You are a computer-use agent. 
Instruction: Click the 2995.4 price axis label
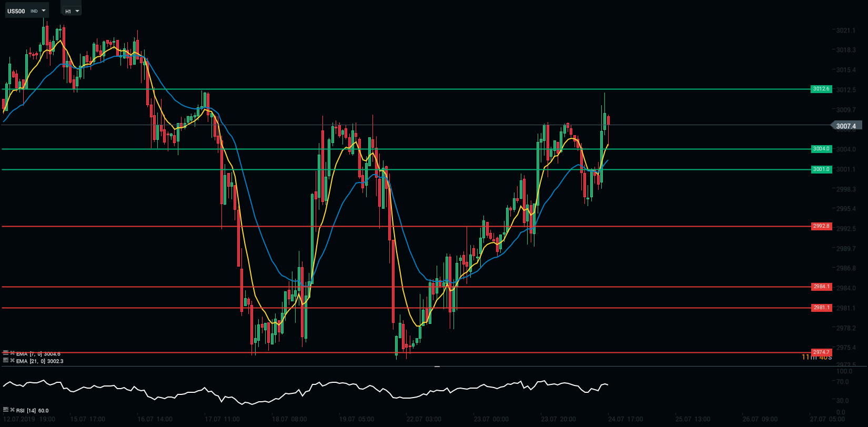click(x=846, y=209)
